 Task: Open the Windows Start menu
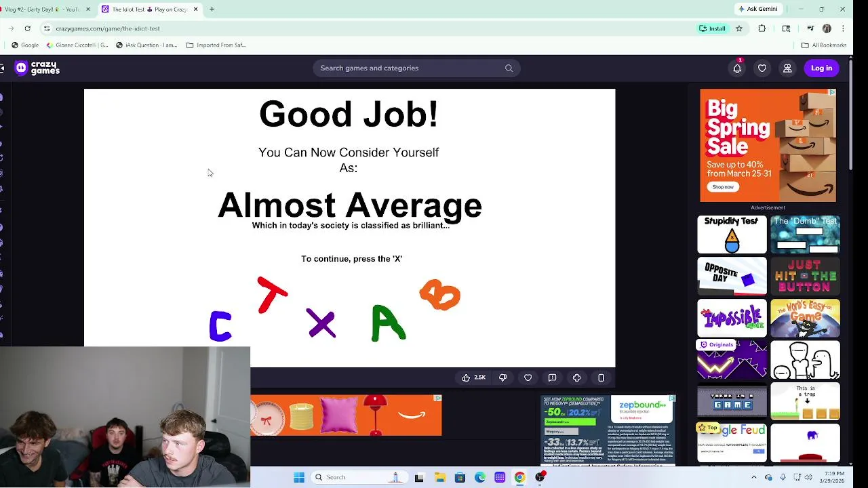tap(298, 477)
